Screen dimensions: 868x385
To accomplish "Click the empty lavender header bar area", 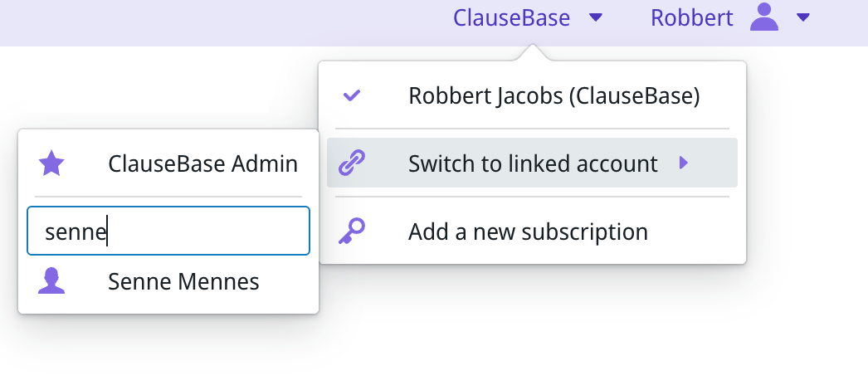I will (207, 21).
